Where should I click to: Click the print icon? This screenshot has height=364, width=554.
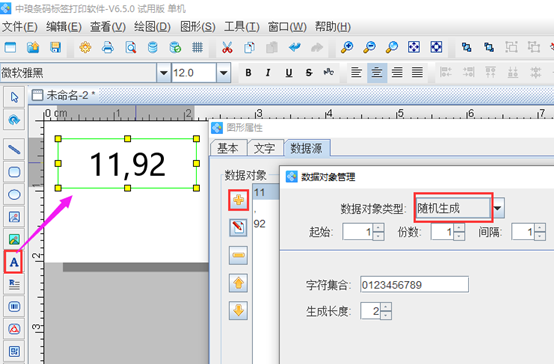108,47
